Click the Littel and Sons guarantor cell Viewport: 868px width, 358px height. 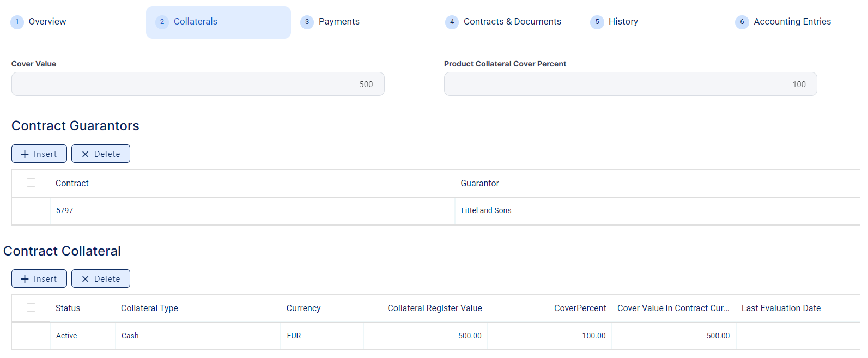[486, 211]
